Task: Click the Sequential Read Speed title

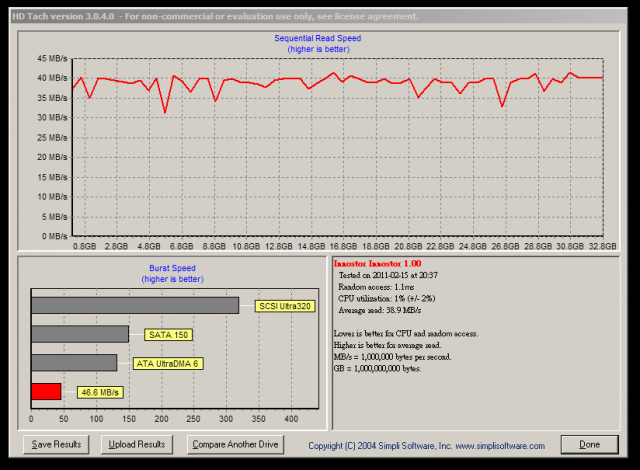Action: [x=318, y=38]
